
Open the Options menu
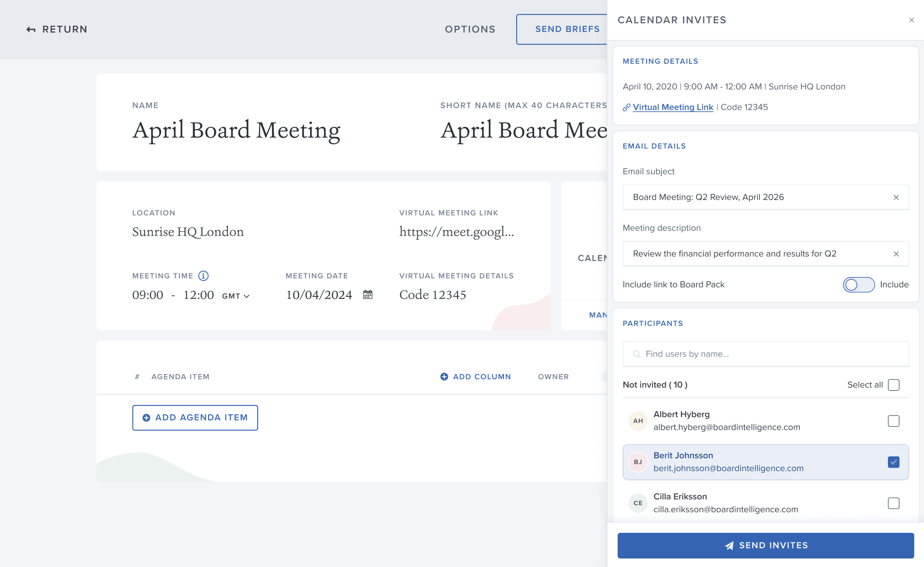click(x=470, y=29)
